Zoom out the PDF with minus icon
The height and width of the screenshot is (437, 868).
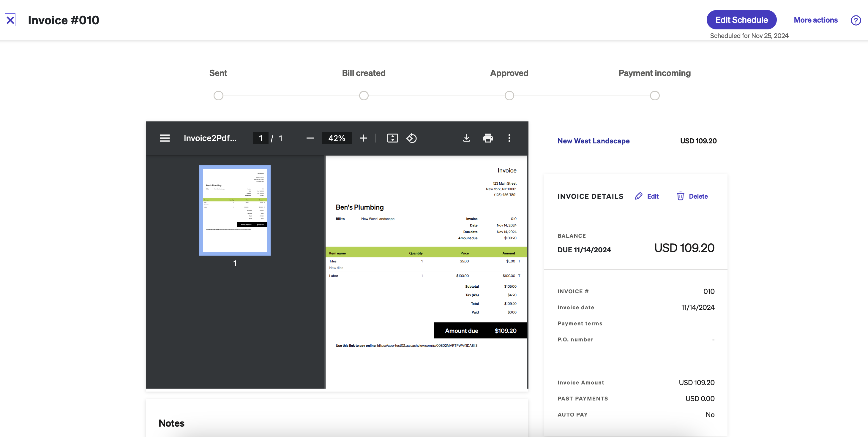click(x=310, y=138)
